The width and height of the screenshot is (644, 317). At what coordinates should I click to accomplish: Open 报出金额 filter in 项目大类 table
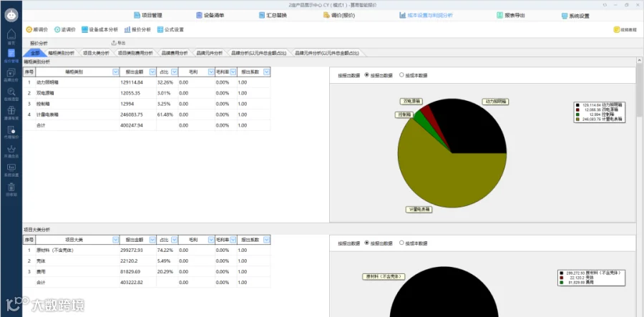click(152, 240)
